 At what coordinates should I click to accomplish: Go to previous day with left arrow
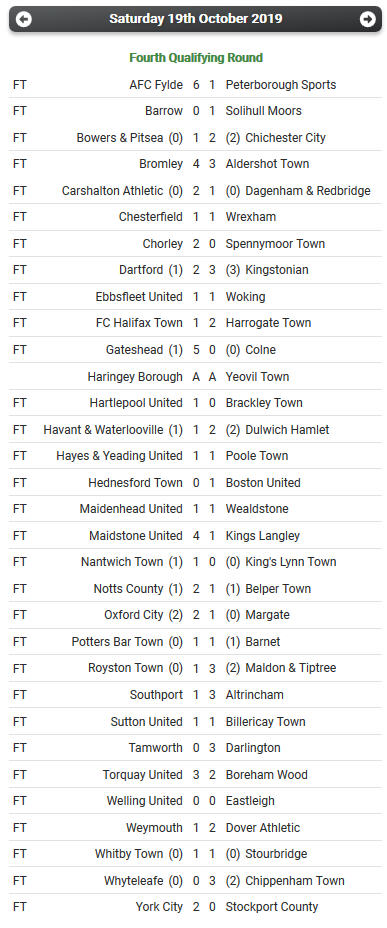click(x=24, y=19)
